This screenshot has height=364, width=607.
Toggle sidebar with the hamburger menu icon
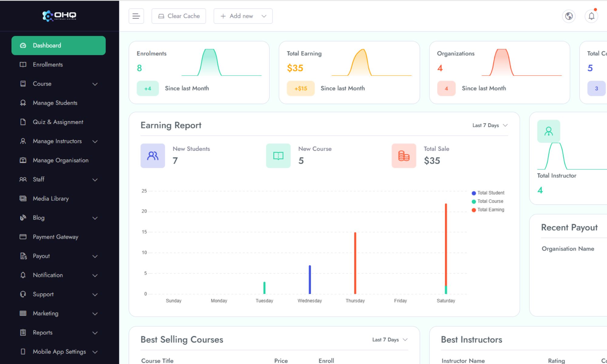[136, 16]
